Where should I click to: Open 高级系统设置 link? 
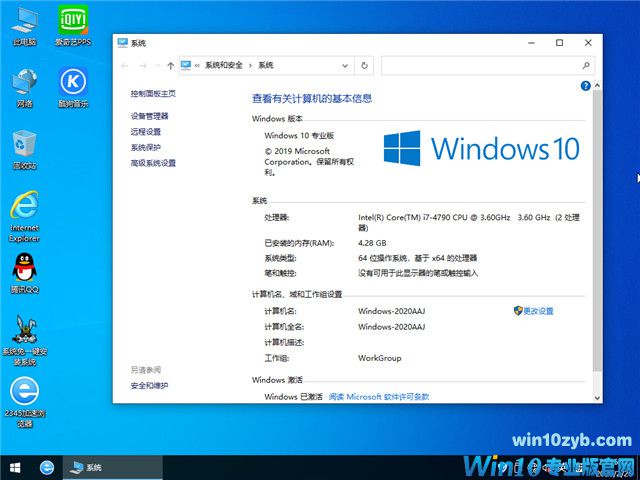[153, 163]
